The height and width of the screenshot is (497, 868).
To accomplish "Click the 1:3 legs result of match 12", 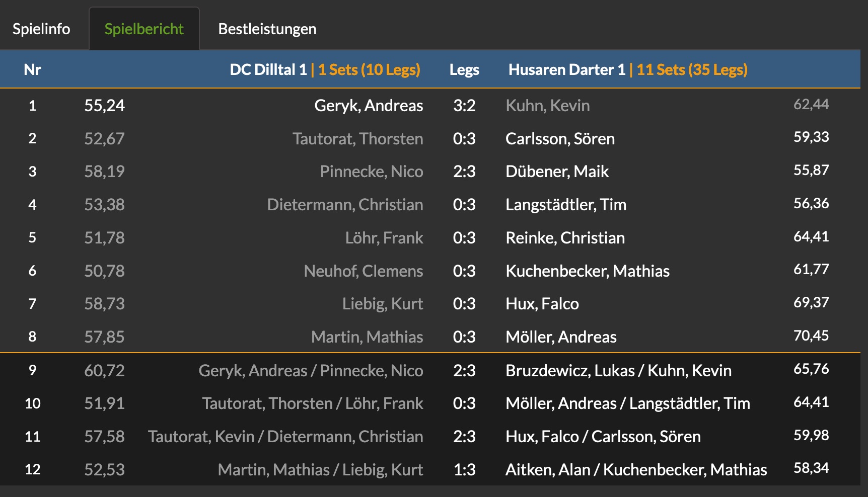I will [464, 470].
